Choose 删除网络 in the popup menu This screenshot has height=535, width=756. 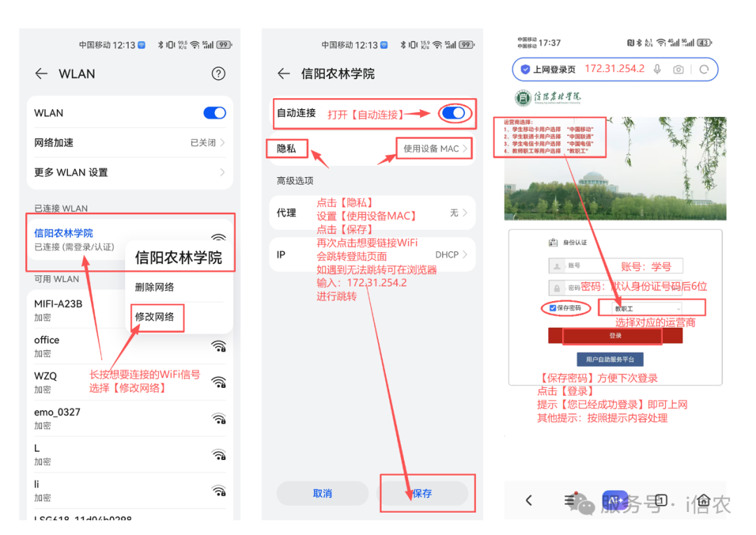[155, 287]
